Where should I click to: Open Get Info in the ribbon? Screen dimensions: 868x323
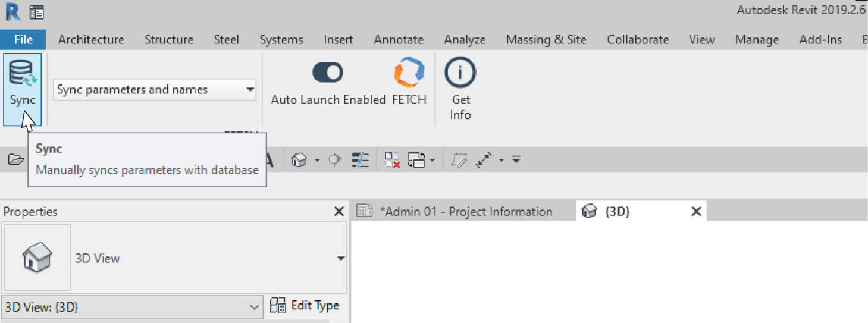coord(460,89)
